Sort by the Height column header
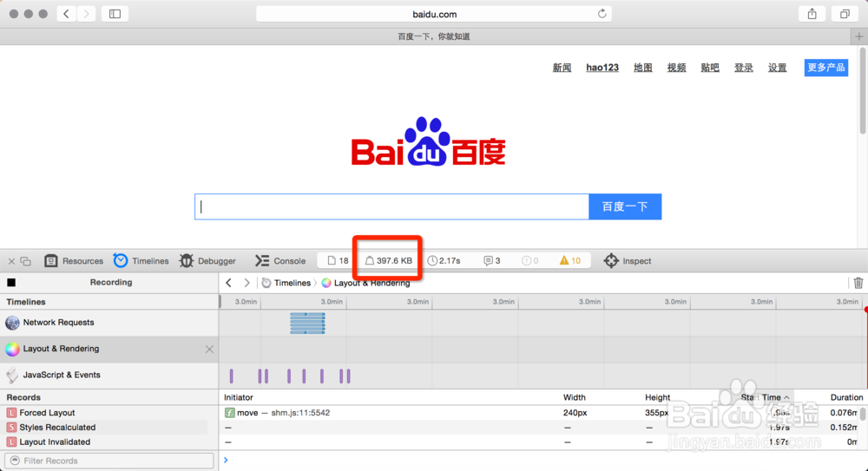Screen dimensions: 868x471 pyautogui.click(x=658, y=397)
